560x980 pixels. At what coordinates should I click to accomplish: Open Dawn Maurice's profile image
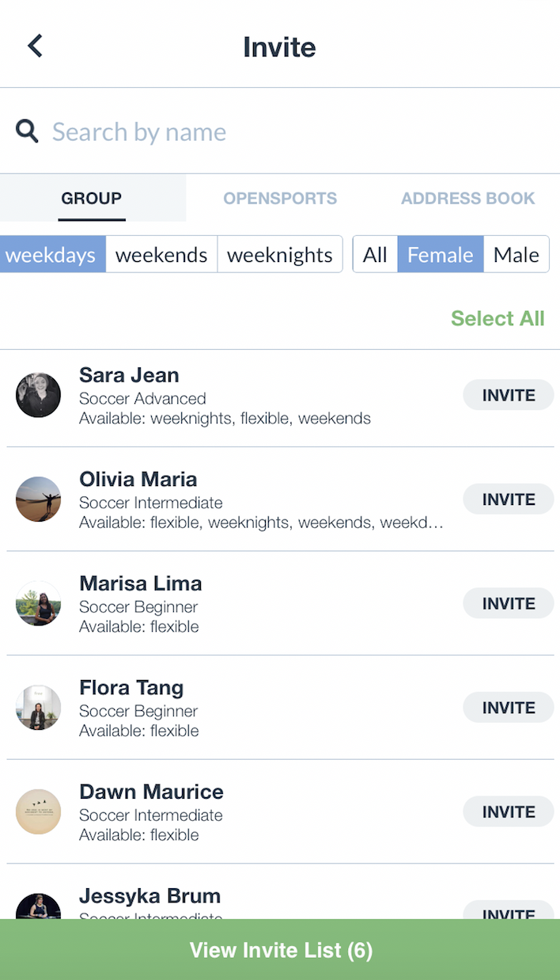[x=38, y=811]
